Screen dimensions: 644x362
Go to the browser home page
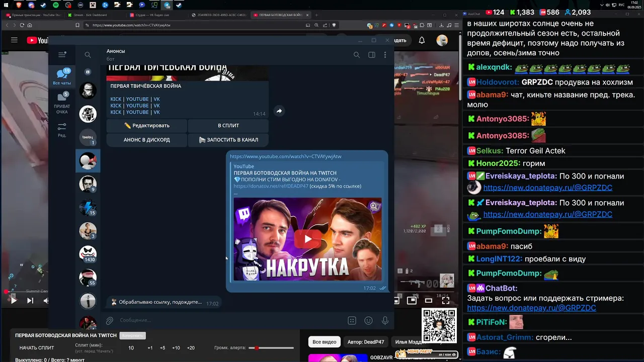click(x=30, y=25)
